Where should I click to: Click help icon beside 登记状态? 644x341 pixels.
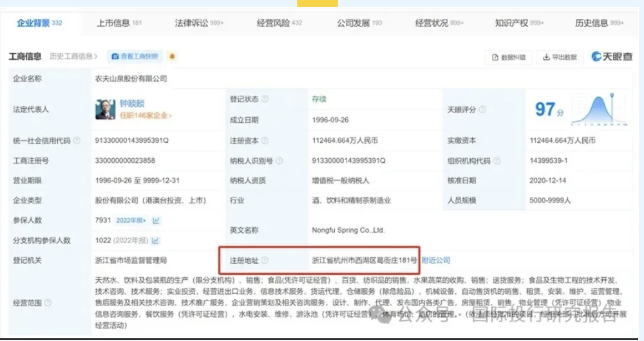(x=265, y=99)
